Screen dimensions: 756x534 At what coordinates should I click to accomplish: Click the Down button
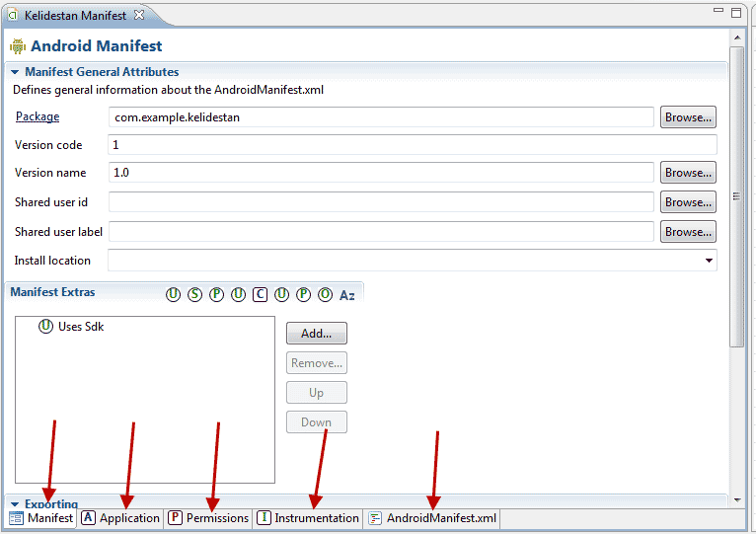[316, 422]
